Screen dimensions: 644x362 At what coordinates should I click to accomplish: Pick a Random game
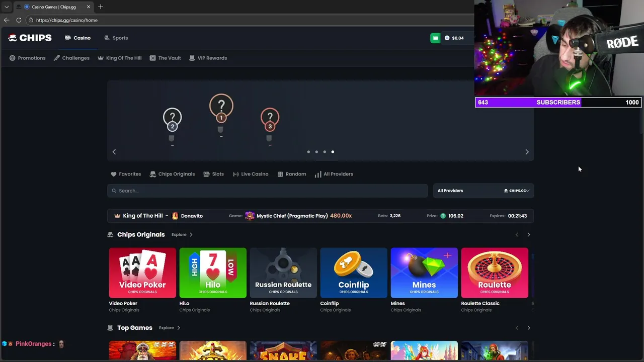click(x=292, y=174)
